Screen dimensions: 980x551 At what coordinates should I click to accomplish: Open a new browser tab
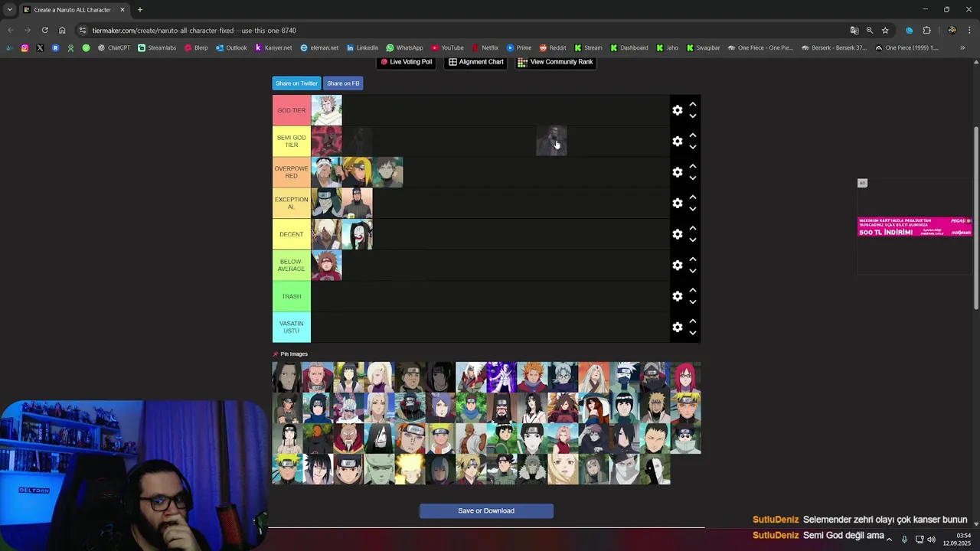pos(140,10)
